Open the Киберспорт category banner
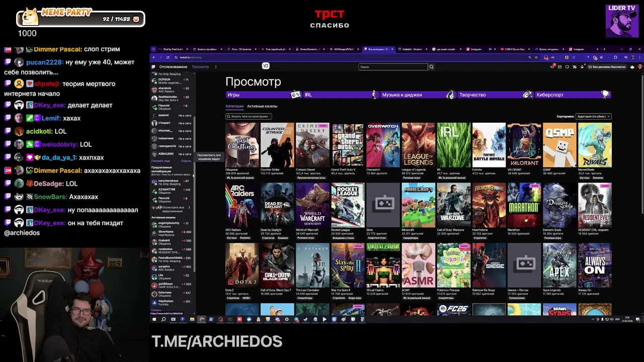Image resolution: width=644 pixels, height=362 pixels. pyautogui.click(x=573, y=95)
